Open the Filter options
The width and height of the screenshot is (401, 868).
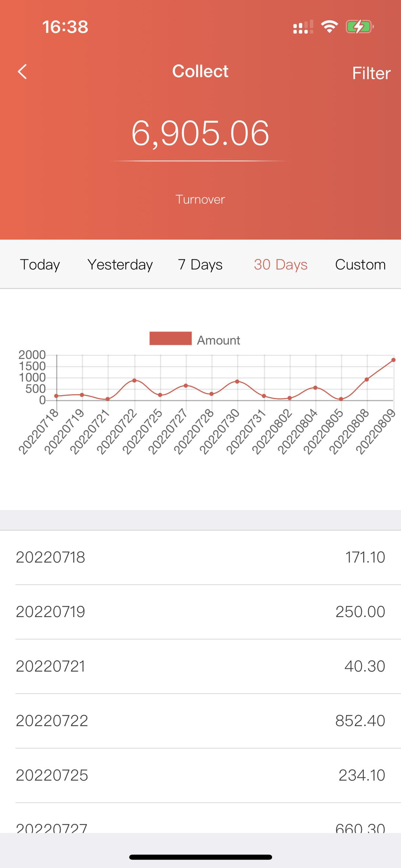tap(371, 73)
